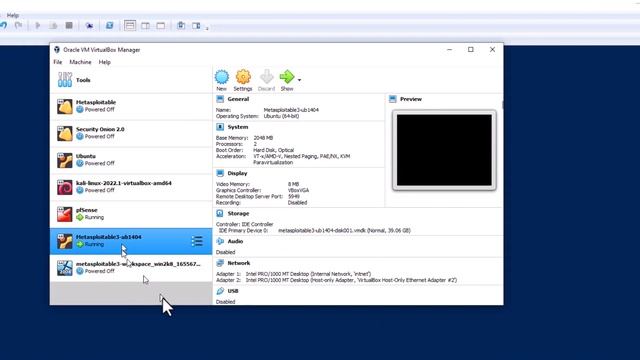The image size is (640, 360).
Task: Open the Audio section header link
Action: pos(236,241)
